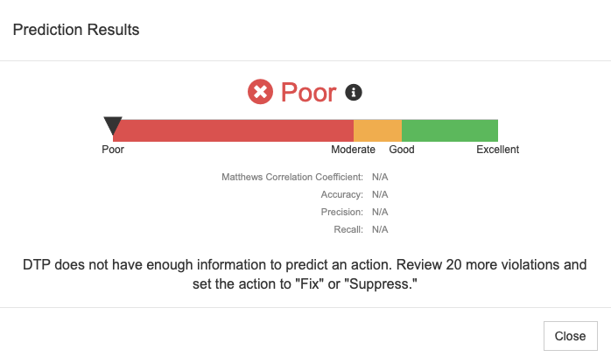Click the red X error icon
Viewport: 611px width, 364px height.
[260, 92]
